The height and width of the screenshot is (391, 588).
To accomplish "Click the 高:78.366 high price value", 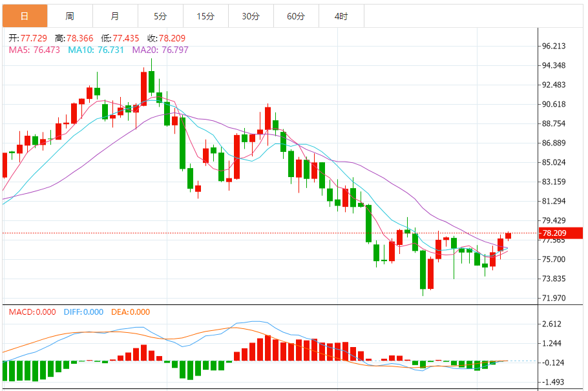I will click(x=74, y=38).
